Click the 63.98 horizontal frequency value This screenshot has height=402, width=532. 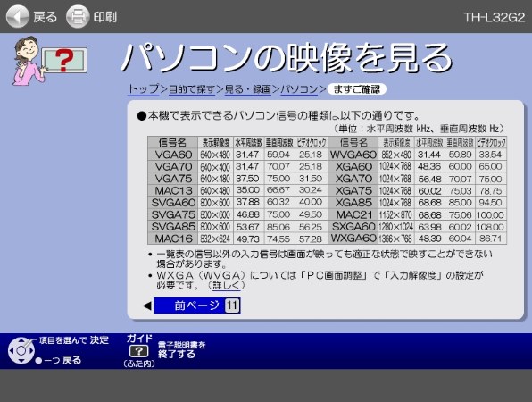[x=429, y=227]
